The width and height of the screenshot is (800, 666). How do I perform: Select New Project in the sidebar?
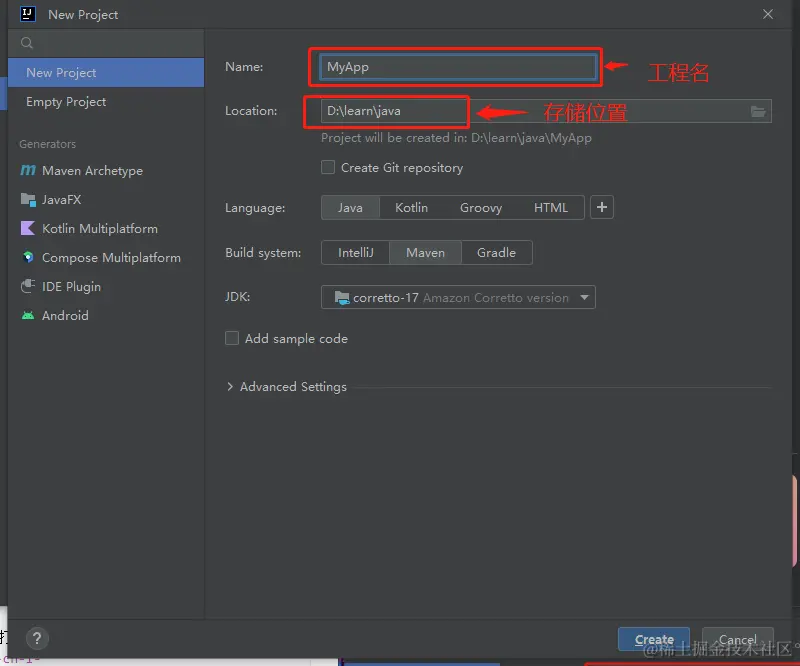point(106,72)
